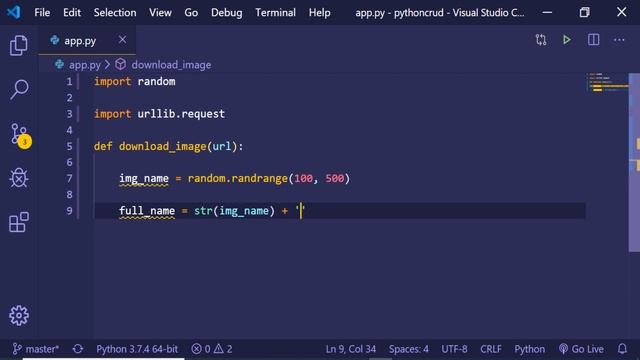Viewport: 640px width, 360px height.
Task: Click the errors and warnings indicator
Action: click(x=212, y=349)
